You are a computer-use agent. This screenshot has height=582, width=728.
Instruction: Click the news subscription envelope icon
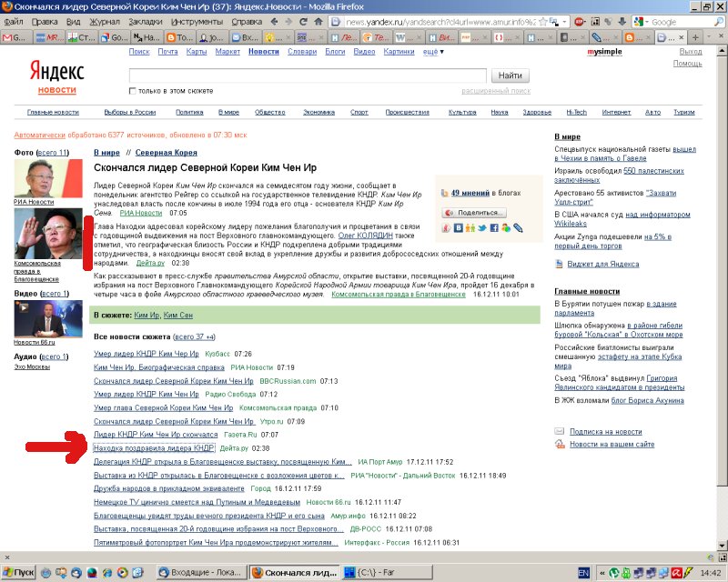560,432
